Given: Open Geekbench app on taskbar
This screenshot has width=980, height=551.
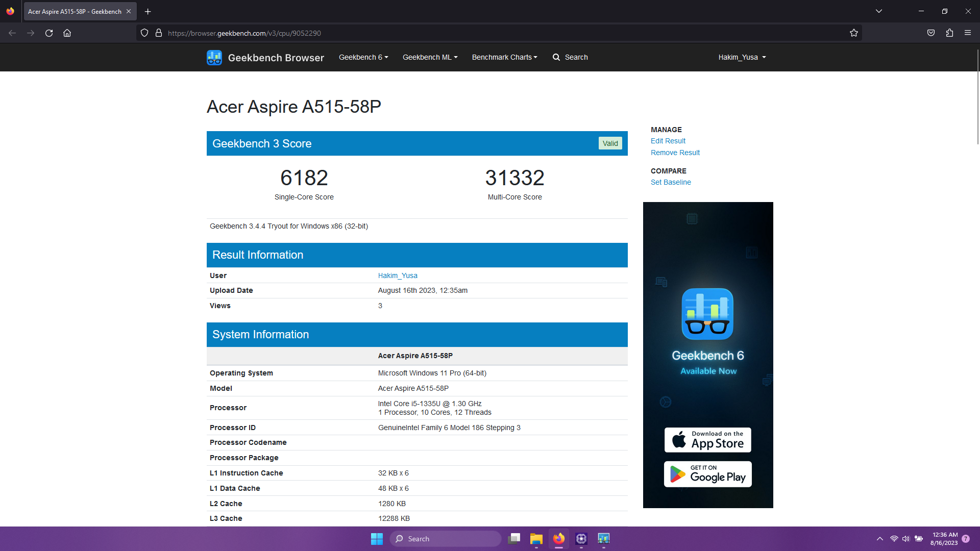Looking at the screenshot, I should (604, 539).
